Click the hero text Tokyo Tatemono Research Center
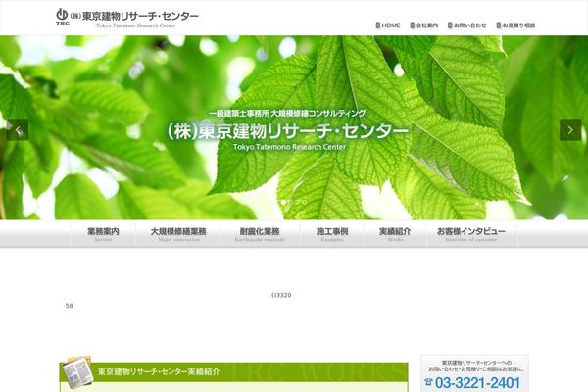This screenshot has width=588, height=392. click(289, 147)
